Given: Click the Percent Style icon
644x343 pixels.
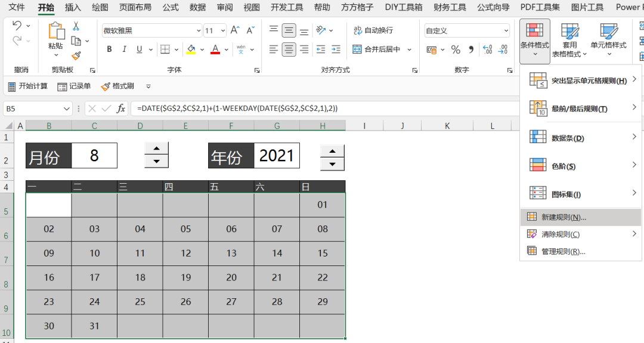Looking at the screenshot, I should 456,50.
